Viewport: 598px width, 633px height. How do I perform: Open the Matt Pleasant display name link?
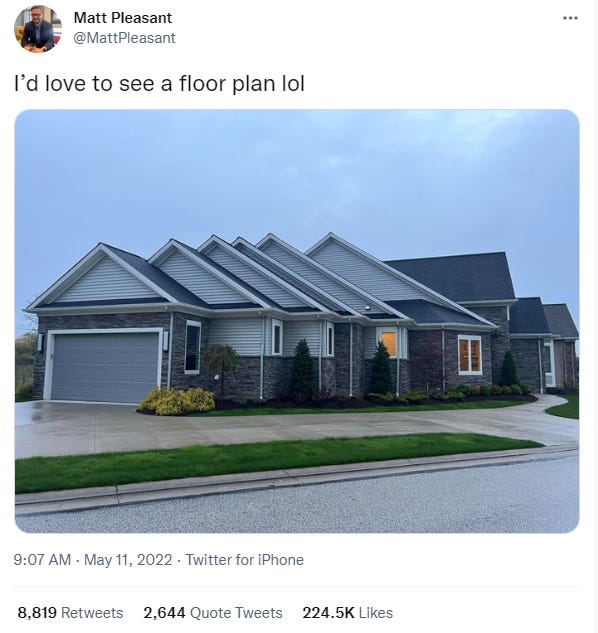tap(123, 17)
